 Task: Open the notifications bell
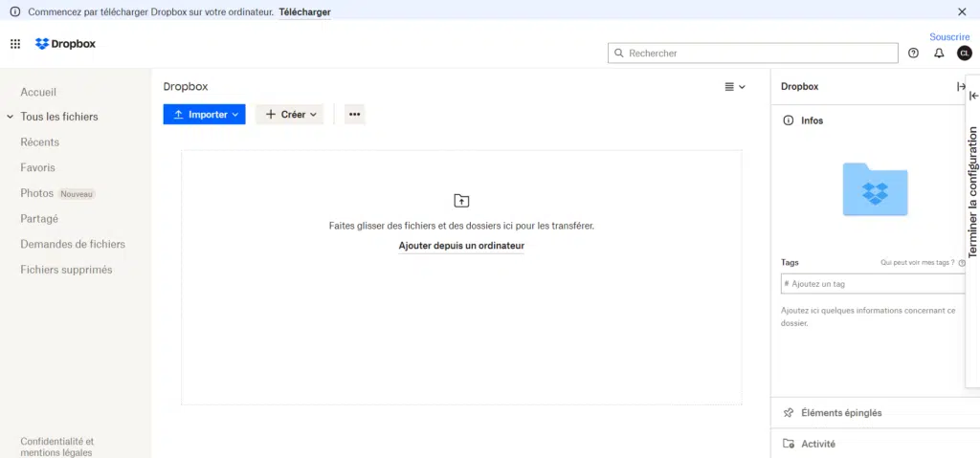click(x=939, y=54)
